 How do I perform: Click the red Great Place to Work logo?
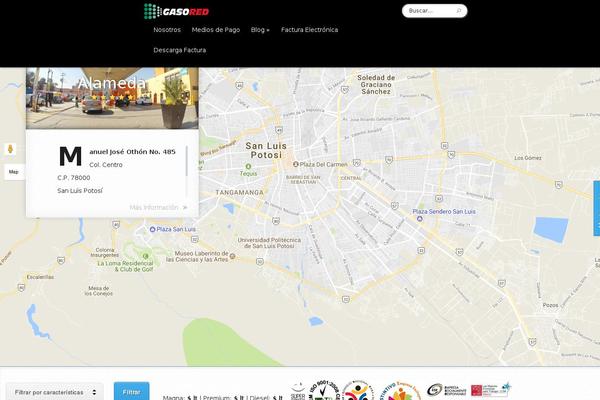point(490,390)
